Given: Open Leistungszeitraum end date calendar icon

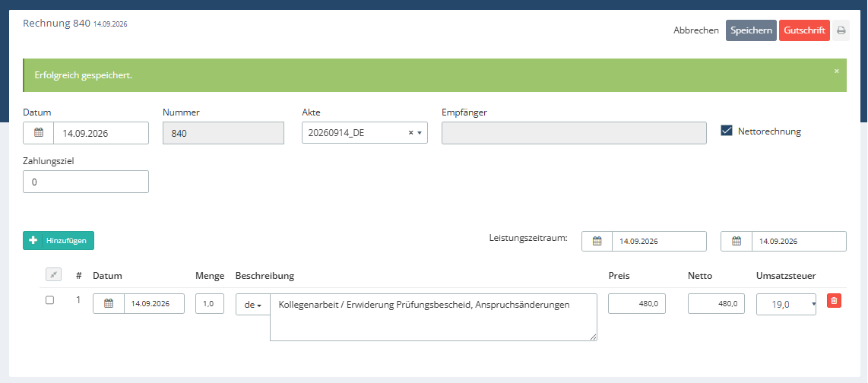Looking at the screenshot, I should tap(737, 242).
